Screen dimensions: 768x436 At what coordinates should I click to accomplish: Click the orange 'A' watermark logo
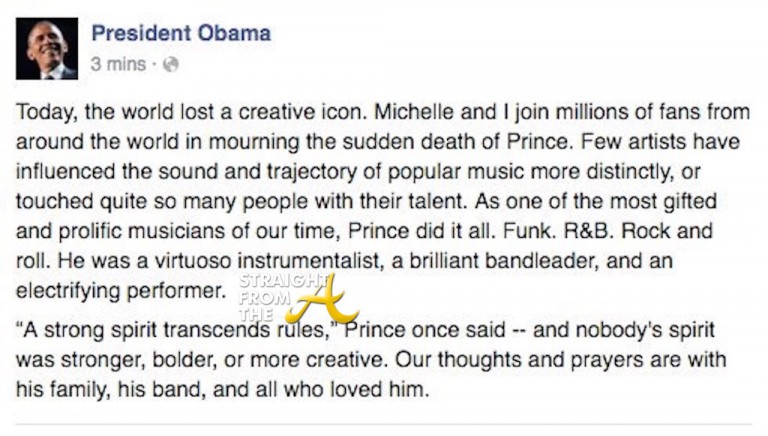[x=322, y=300]
